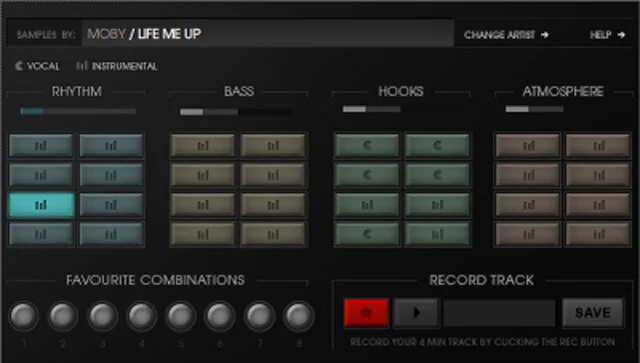The height and width of the screenshot is (363, 640).
Task: Trigger Atmosphere pad in bottom row, right column
Action: 598,234
